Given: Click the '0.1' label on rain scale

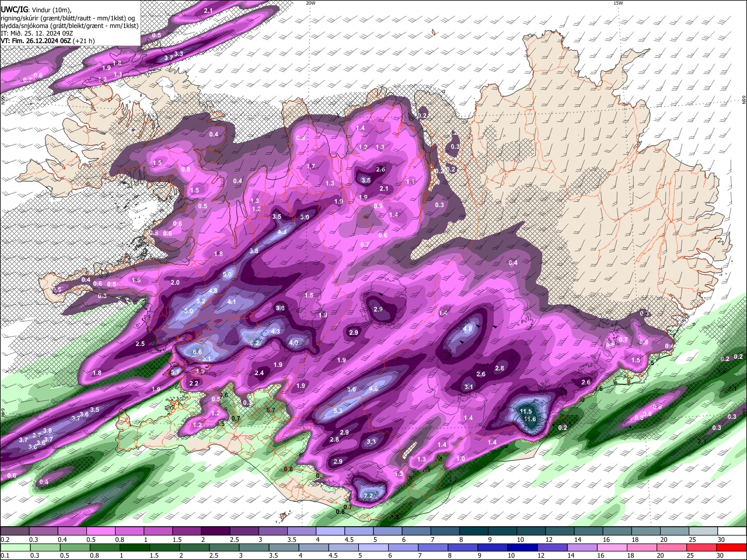Looking at the screenshot, I should 5,555.
